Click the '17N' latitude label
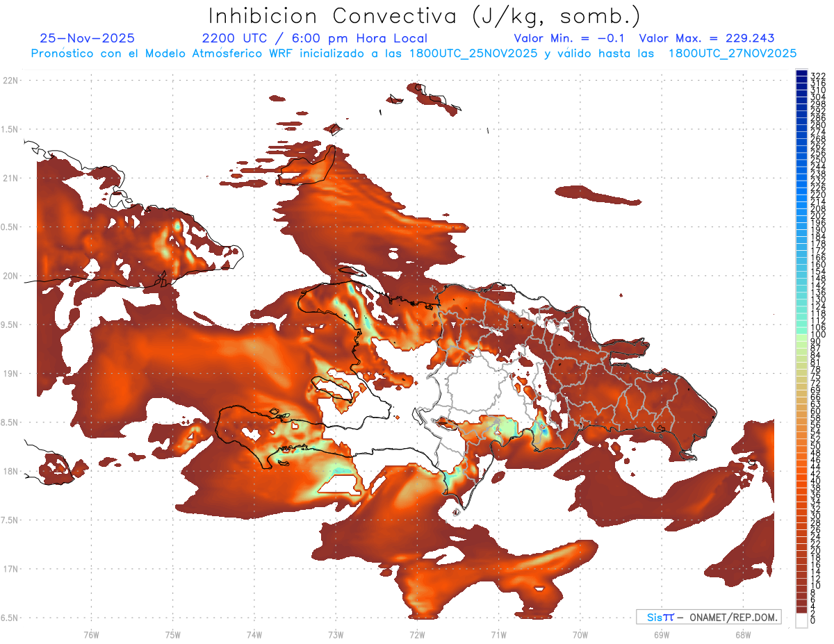The width and height of the screenshot is (834, 644). 10,569
